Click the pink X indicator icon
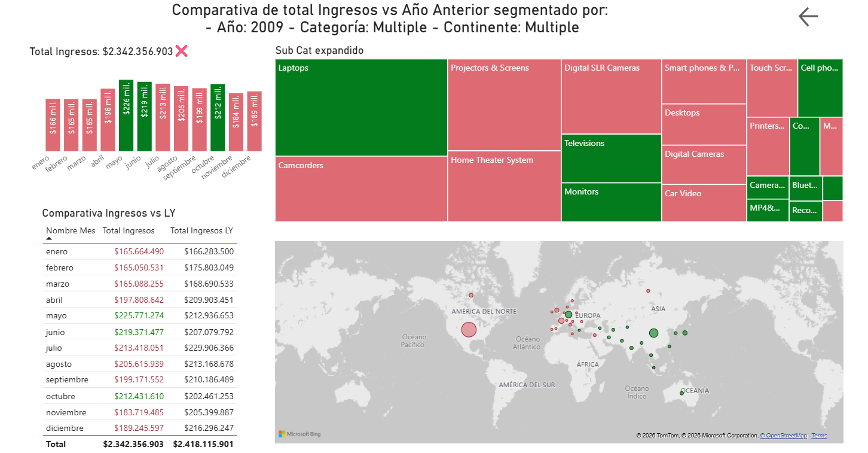Viewport: 868px width, 453px height. pos(182,51)
